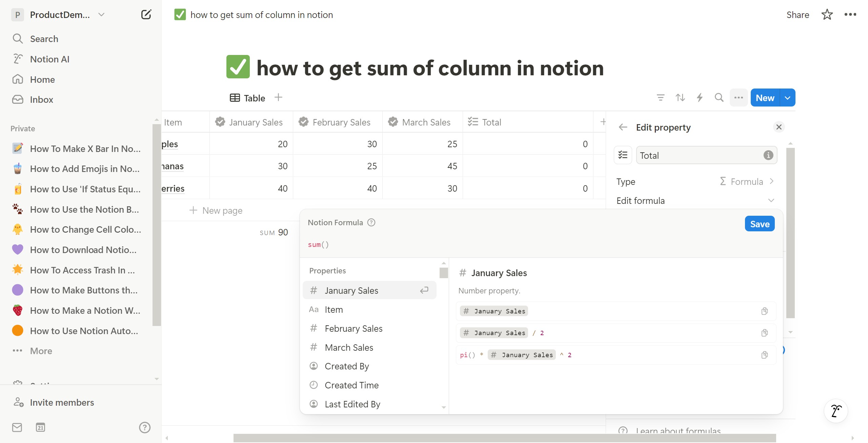Open the page options three-dot menu
Image resolution: width=868 pixels, height=443 pixels.
(850, 15)
